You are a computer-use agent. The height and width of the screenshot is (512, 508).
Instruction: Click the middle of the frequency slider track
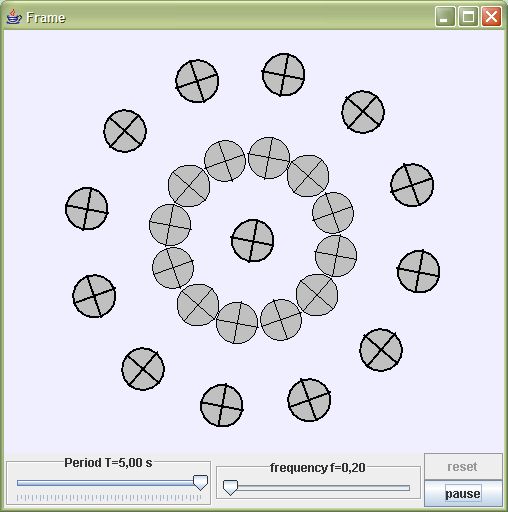(316, 488)
